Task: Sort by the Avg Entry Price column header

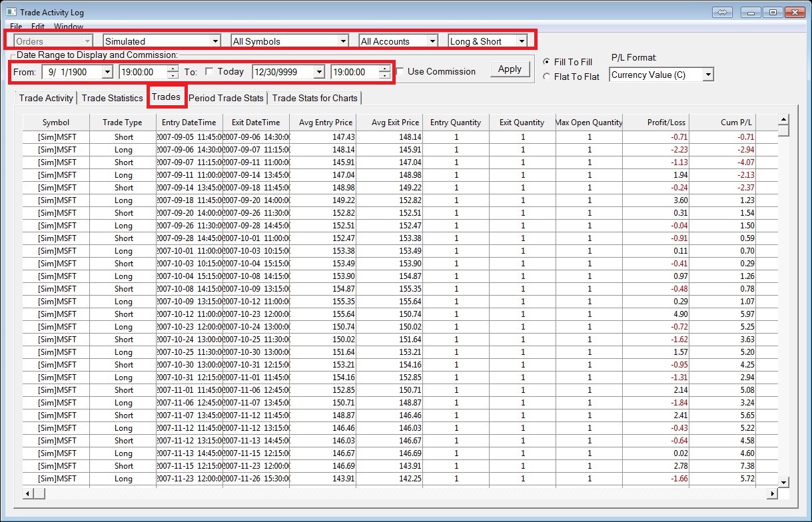Action: (322, 123)
